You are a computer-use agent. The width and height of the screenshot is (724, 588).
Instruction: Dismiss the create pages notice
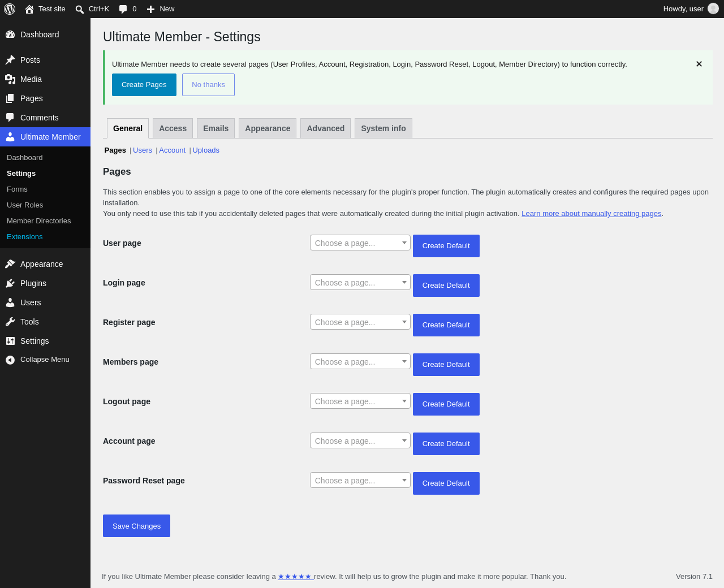coord(699,64)
